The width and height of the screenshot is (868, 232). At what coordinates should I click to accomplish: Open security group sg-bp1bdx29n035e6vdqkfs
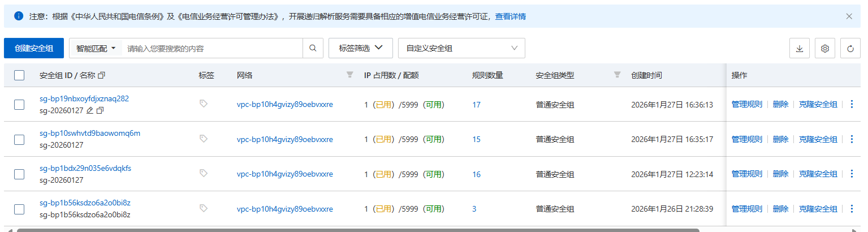point(85,168)
